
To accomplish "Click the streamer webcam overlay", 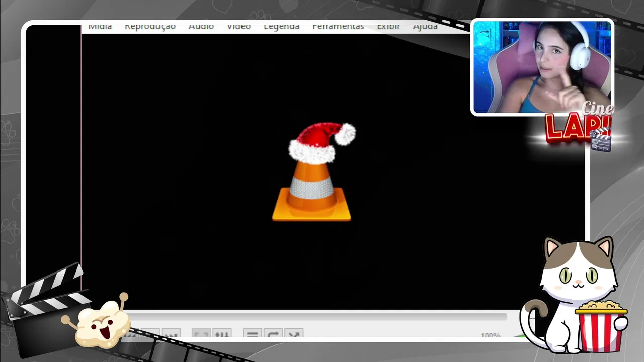I will (x=542, y=66).
